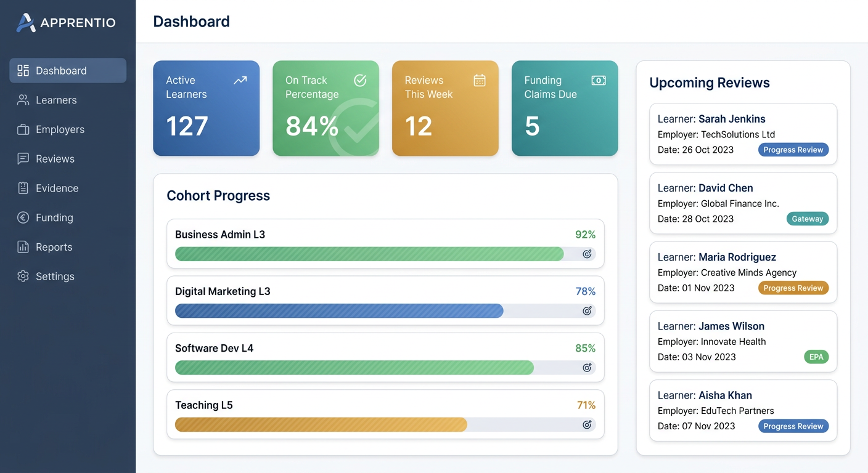Click the 78% value
868x473 pixels.
click(585, 291)
